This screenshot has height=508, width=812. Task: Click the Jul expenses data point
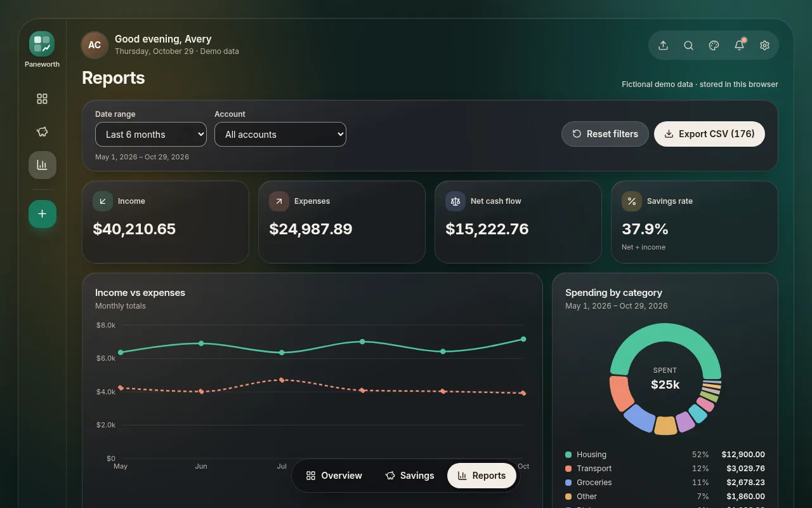(x=282, y=380)
